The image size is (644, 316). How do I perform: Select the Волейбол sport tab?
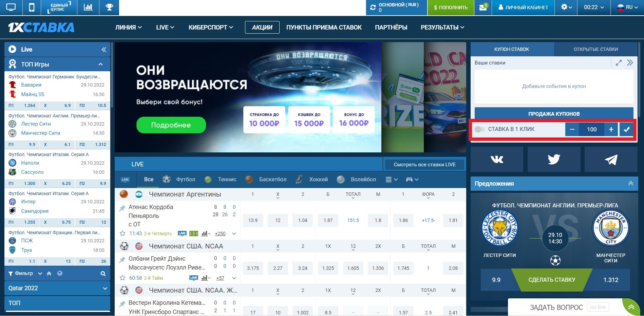[357, 180]
